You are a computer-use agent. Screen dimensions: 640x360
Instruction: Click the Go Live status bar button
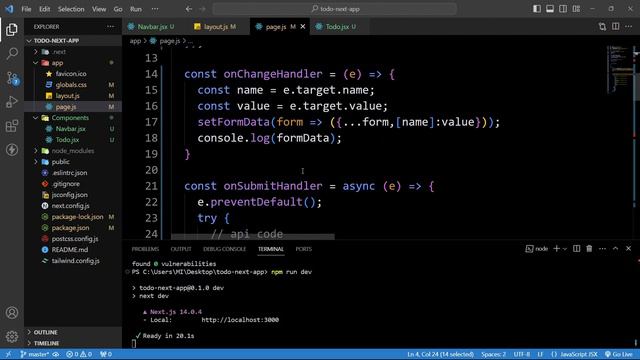(x=619, y=354)
